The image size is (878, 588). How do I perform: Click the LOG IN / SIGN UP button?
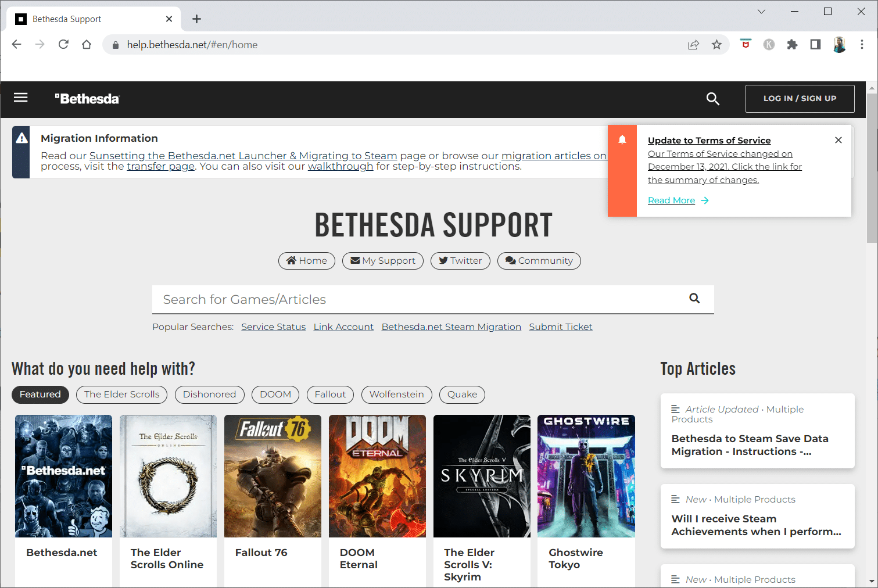tap(800, 99)
